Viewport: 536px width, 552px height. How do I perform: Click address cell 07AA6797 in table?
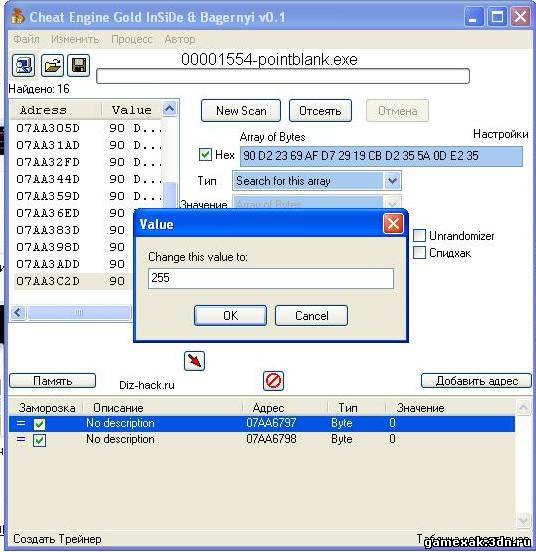pos(271,423)
